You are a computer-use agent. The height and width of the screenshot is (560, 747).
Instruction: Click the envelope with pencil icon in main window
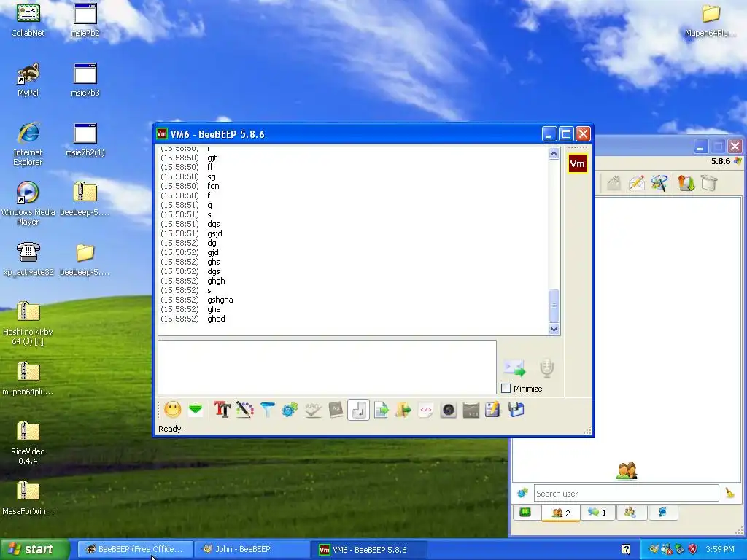point(636,183)
